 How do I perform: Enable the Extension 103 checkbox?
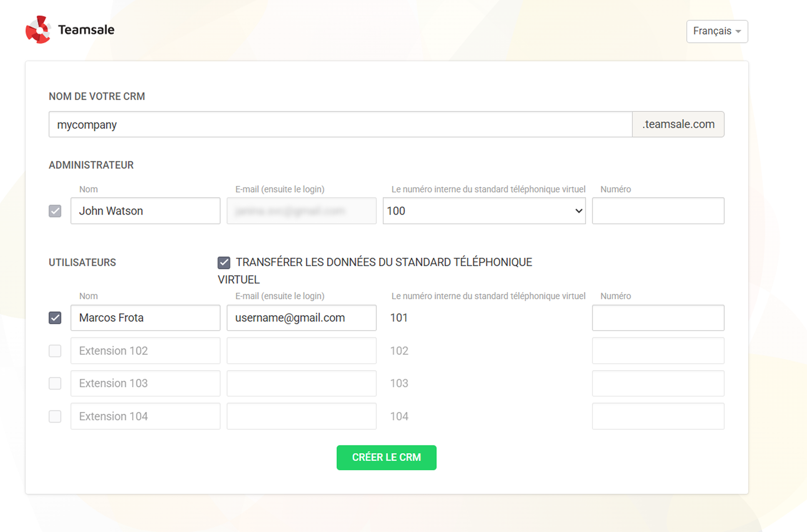point(55,383)
